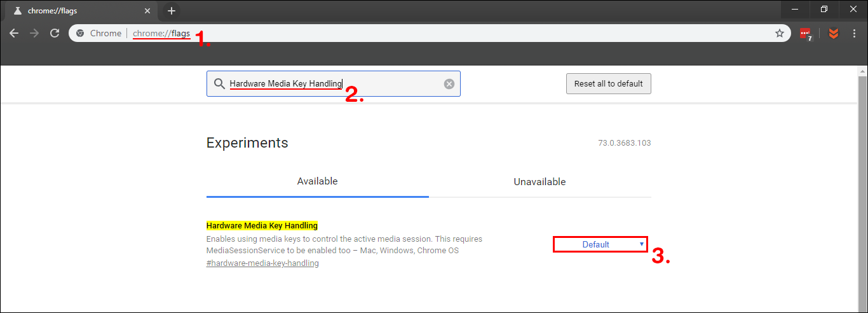This screenshot has width=868, height=313.
Task: Reload the chrome://flags page
Action: (55, 33)
